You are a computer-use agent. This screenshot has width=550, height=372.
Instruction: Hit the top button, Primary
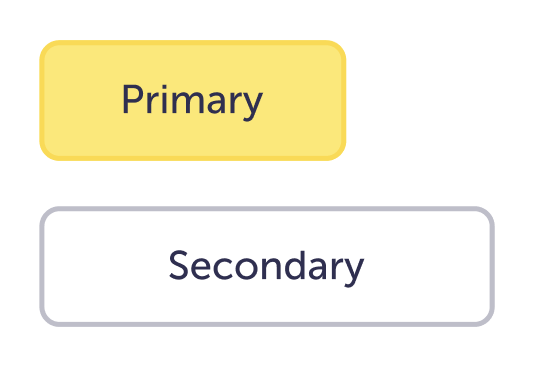pyautogui.click(x=193, y=101)
